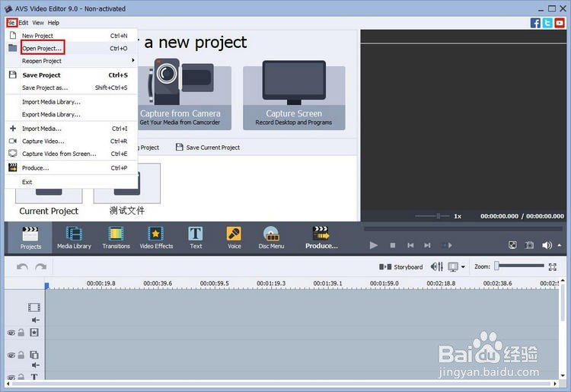Lock the video effects track

(x=21, y=333)
